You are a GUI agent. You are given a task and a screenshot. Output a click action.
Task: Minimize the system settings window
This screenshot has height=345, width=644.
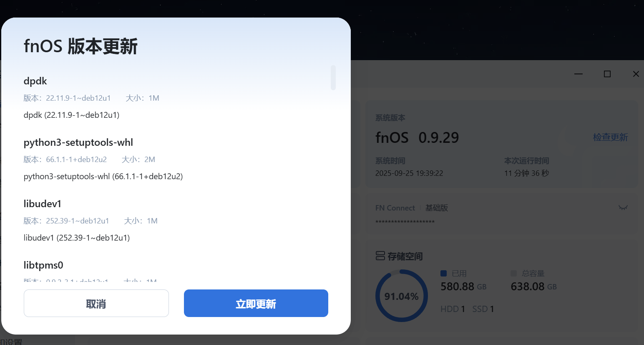579,74
